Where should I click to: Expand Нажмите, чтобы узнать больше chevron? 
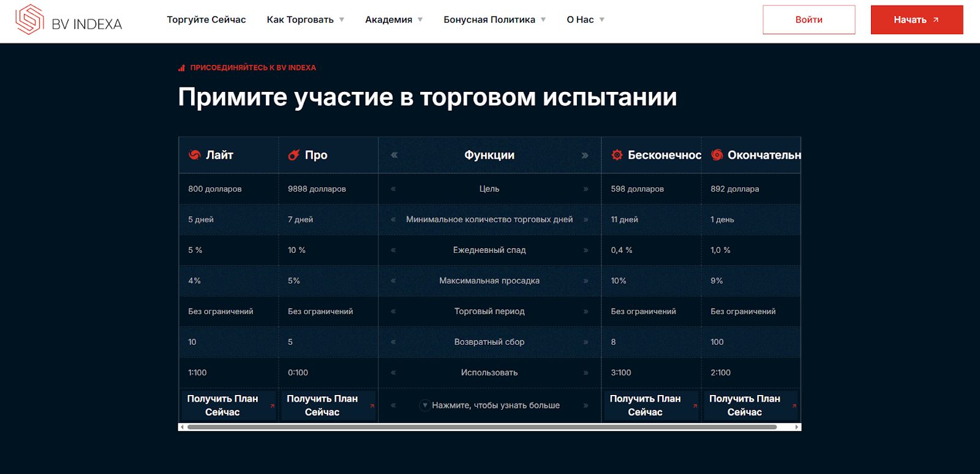click(424, 405)
